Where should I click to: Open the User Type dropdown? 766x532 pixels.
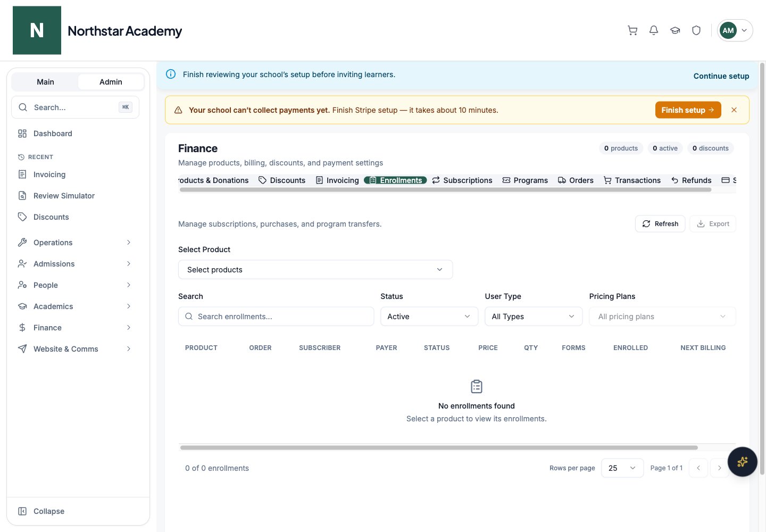(x=534, y=317)
